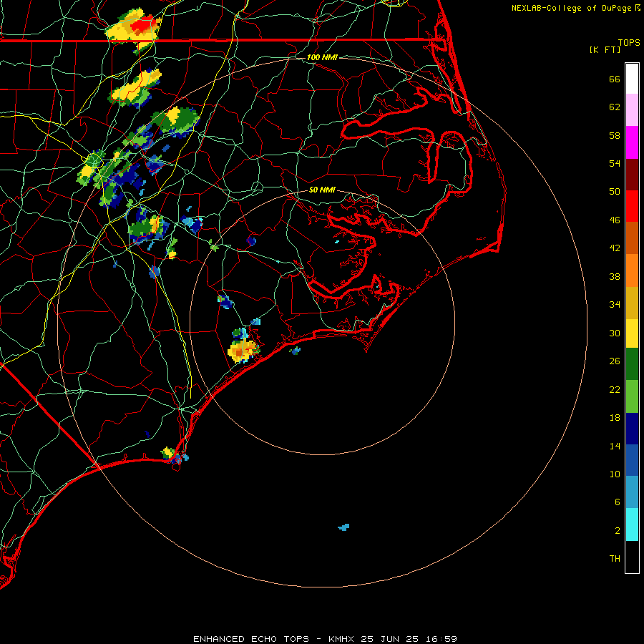Click the 62 value on the legend
Image resolution: width=644 pixels, height=644 pixels.
[x=615, y=107]
